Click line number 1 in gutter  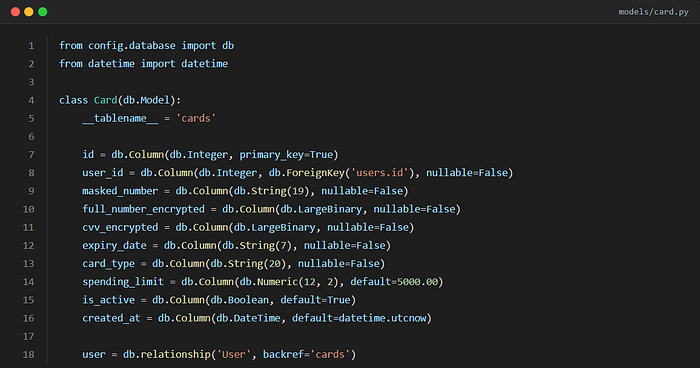(x=31, y=46)
